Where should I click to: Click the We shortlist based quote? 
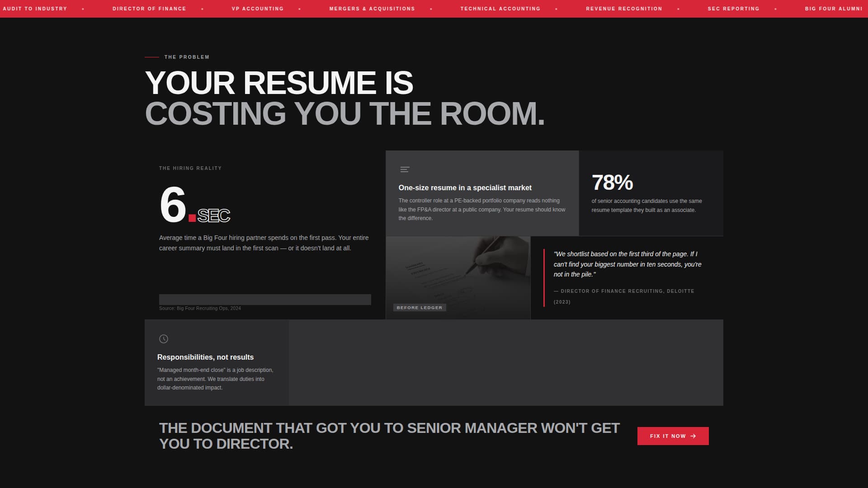pos(627,264)
